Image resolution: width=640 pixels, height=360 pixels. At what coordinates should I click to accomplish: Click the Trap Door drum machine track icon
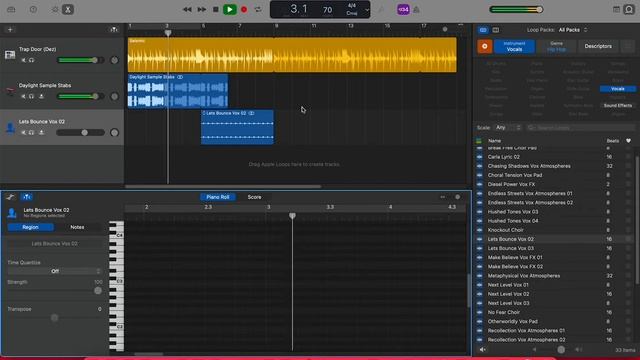pos(10,55)
